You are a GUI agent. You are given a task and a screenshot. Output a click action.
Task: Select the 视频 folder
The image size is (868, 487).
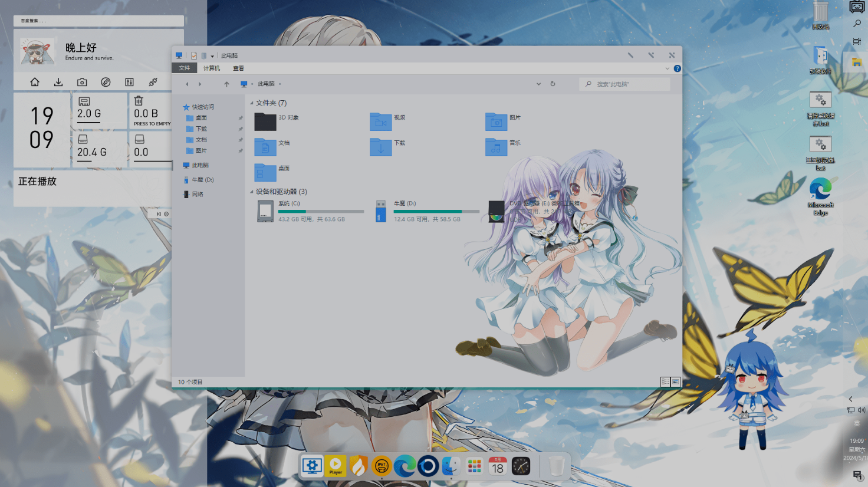388,121
